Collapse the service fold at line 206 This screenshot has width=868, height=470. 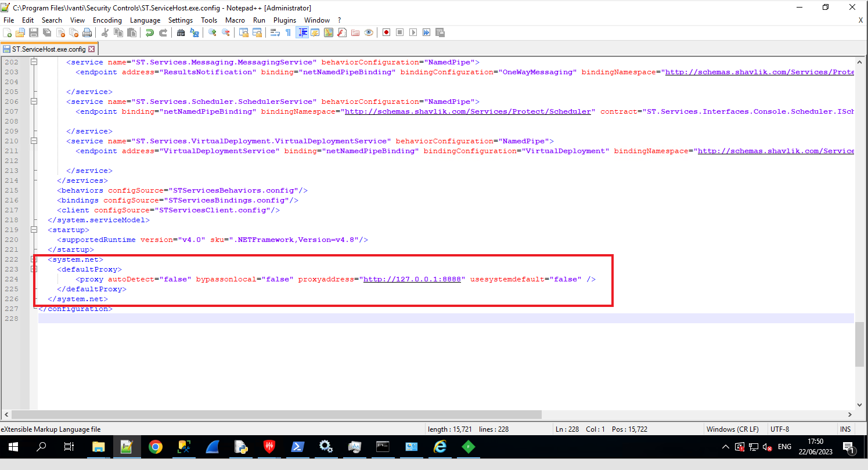click(34, 102)
